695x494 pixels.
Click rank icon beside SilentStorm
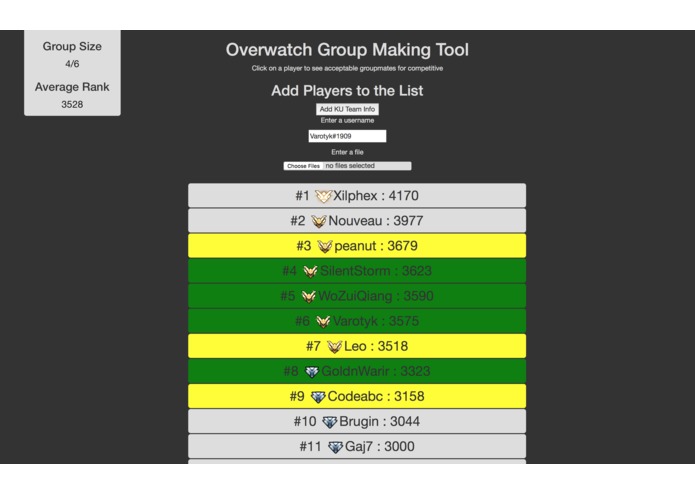[x=310, y=271]
